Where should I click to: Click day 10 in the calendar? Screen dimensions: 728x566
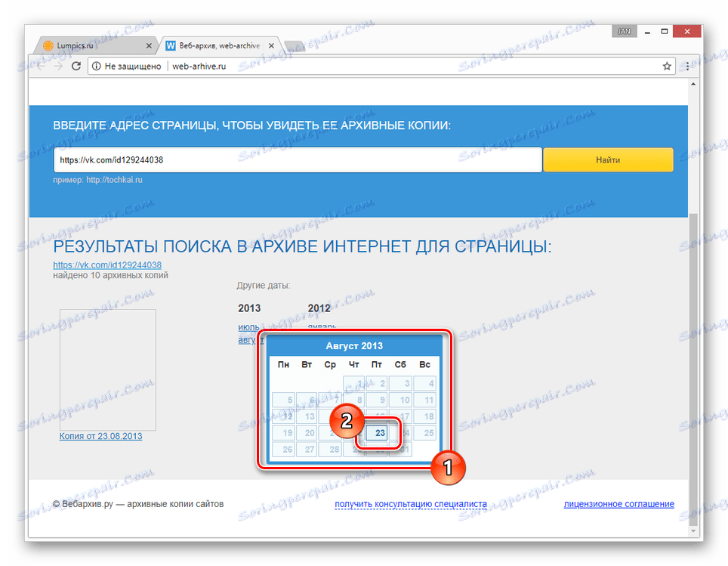pyautogui.click(x=401, y=400)
